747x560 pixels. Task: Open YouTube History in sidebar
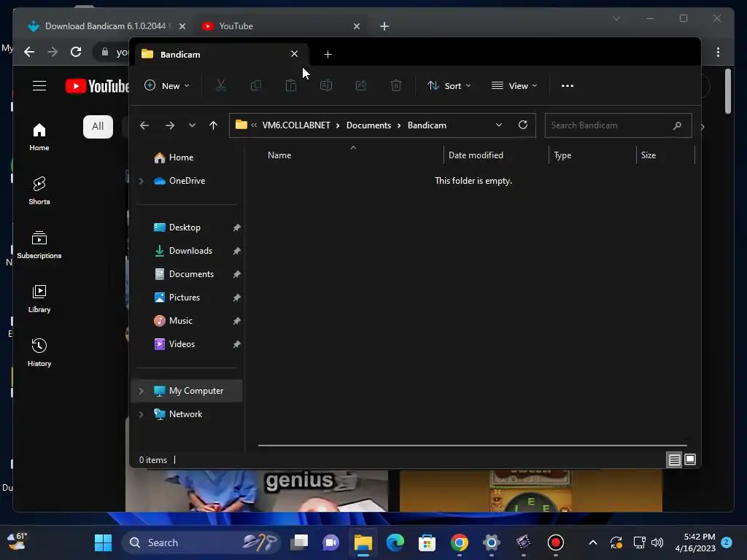39,352
